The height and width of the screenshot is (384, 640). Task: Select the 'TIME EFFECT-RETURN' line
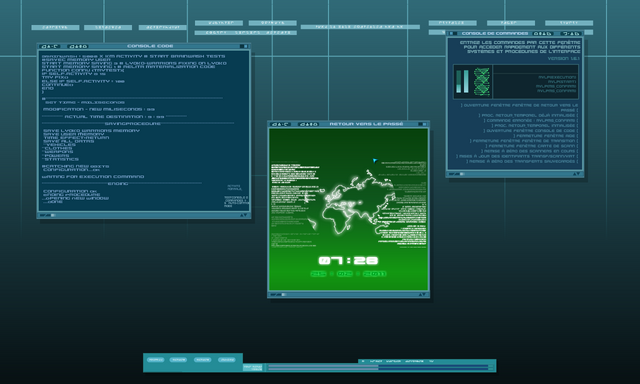click(x=76, y=138)
